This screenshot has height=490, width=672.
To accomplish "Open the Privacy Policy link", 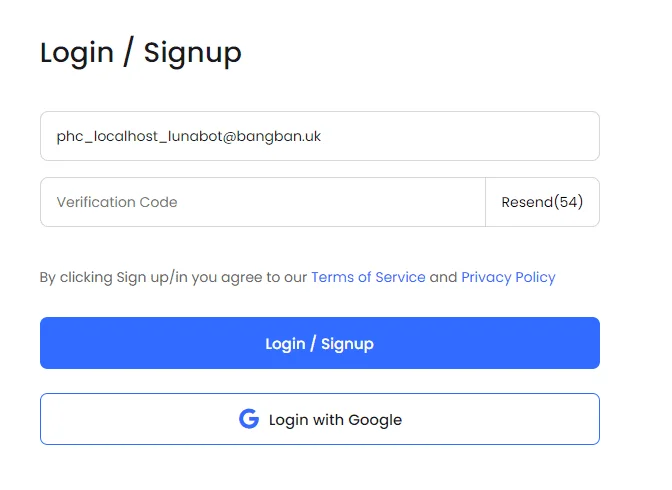I will click(x=508, y=277).
